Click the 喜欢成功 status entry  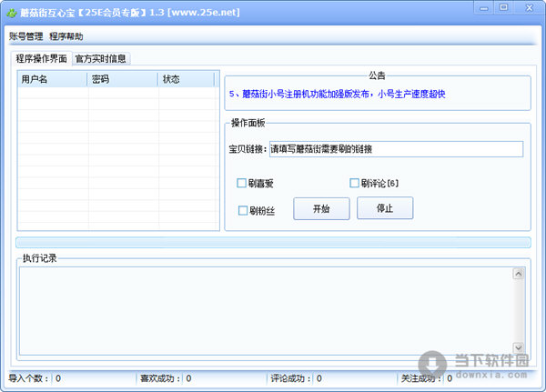point(166,378)
